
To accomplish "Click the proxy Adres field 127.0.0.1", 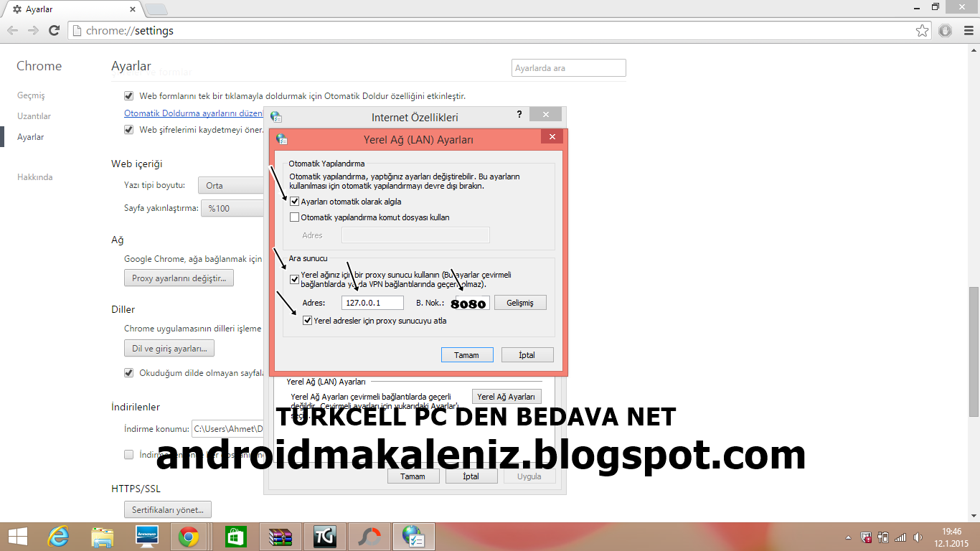I will [x=372, y=303].
